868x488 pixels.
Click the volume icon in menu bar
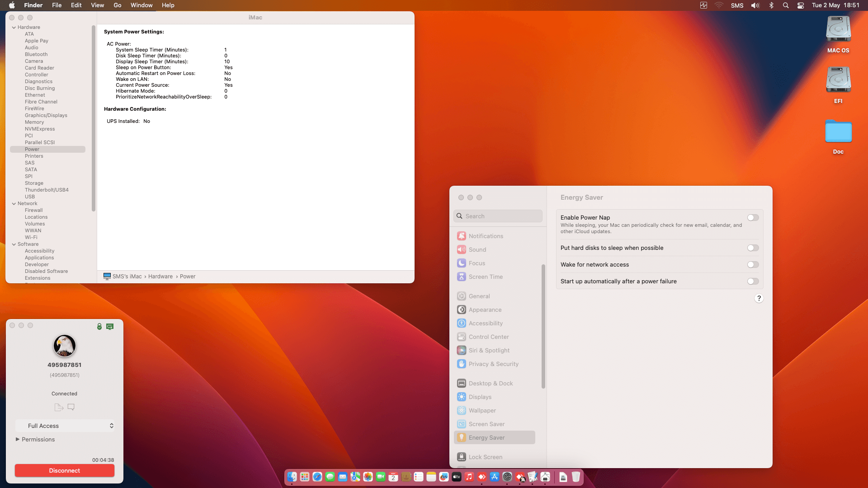[x=755, y=5]
